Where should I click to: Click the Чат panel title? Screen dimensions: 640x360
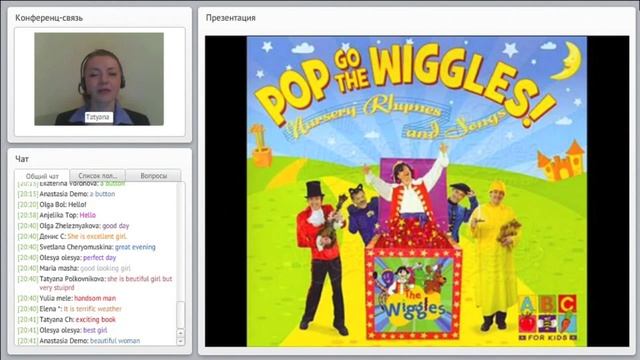22,159
